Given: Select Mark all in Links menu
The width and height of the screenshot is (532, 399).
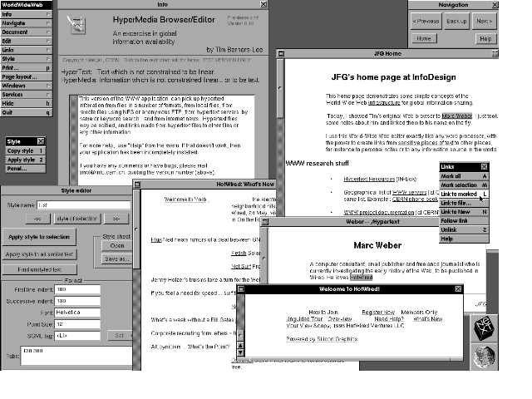Looking at the screenshot, I should [x=464, y=176].
